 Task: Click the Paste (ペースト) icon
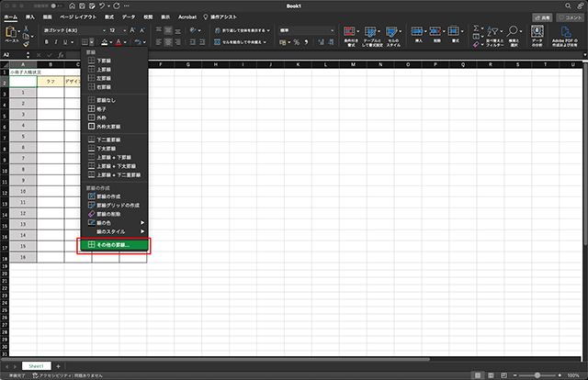12,33
